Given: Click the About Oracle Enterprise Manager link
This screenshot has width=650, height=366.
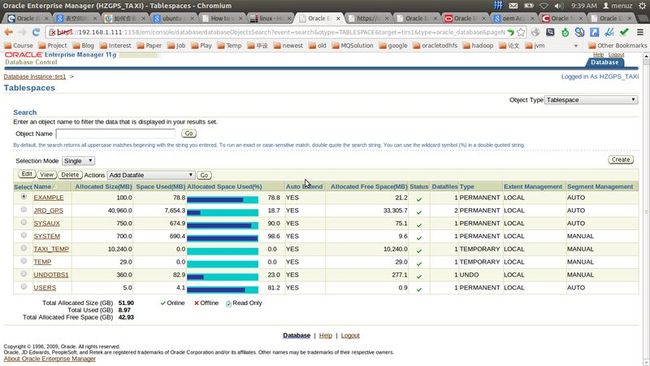Looking at the screenshot, I should tap(50, 359).
